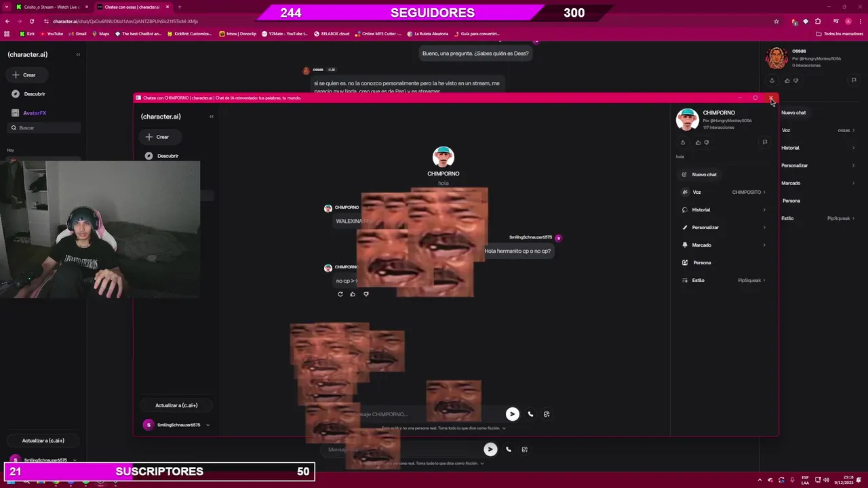The width and height of the screenshot is (868, 488).
Task: Report CHIMPORNO using the flag icon
Action: 764,142
